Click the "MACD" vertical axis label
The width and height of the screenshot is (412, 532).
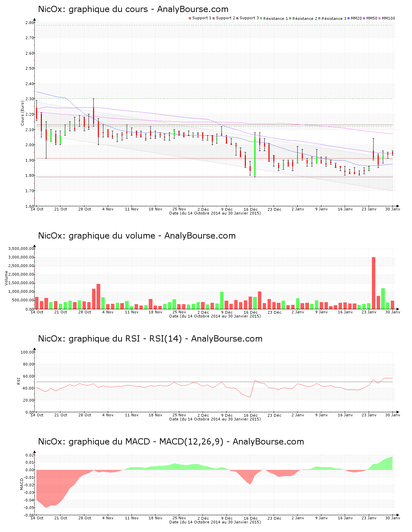21,484
